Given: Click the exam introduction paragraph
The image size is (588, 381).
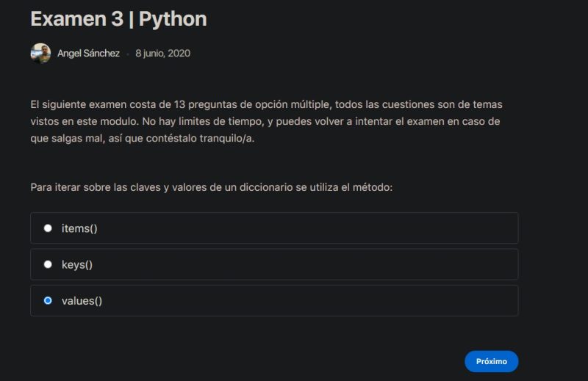Looking at the screenshot, I should click(266, 122).
